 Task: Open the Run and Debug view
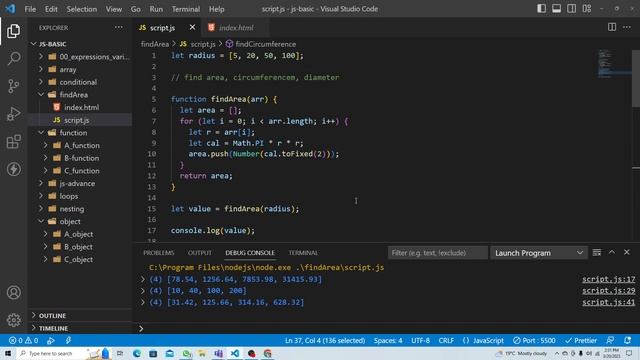pos(13,114)
